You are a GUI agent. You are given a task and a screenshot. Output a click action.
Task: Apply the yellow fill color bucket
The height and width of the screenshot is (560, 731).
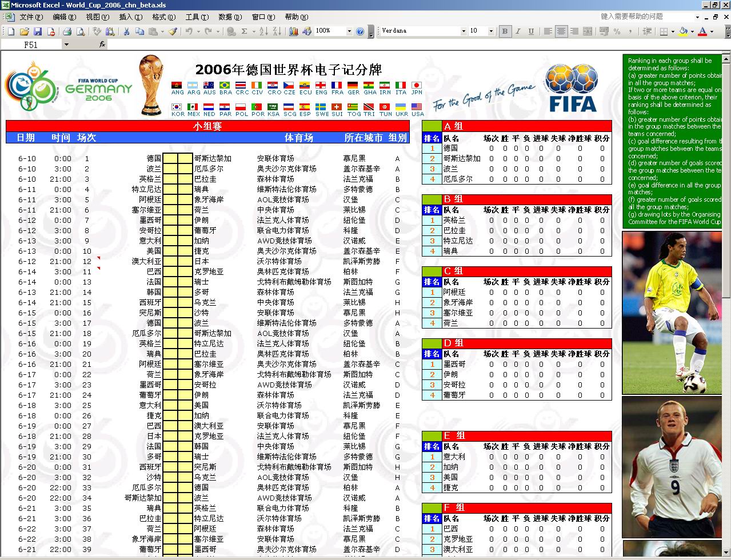(682, 31)
